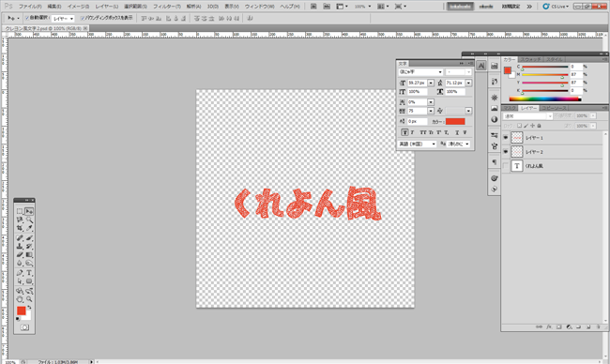Toggle lock transparent pixels in Layers panel
The width and height of the screenshot is (610, 364).
coord(519,126)
